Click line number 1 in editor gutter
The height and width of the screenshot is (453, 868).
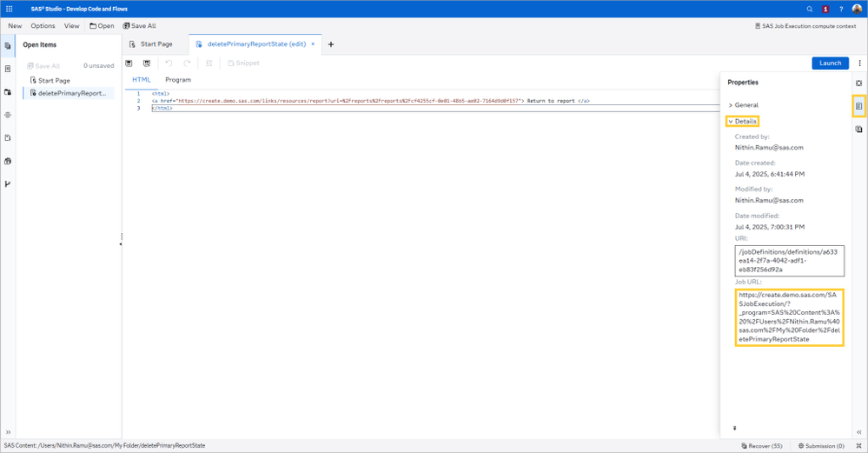138,94
